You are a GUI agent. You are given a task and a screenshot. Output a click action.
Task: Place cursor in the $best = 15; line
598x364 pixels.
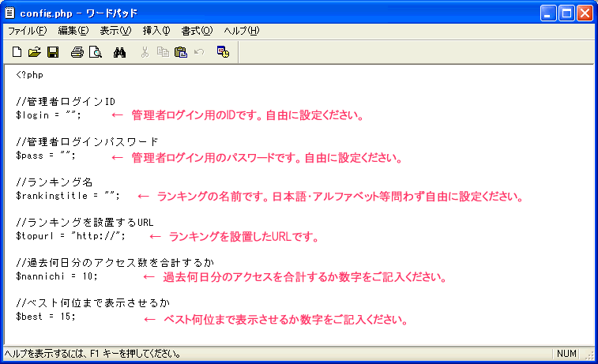pyautogui.click(x=46, y=317)
